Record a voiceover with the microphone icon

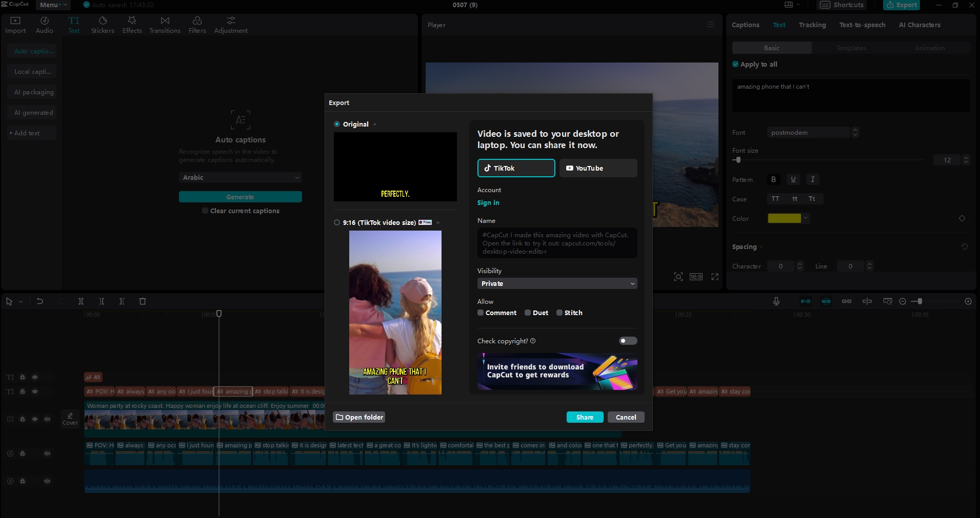pos(776,301)
